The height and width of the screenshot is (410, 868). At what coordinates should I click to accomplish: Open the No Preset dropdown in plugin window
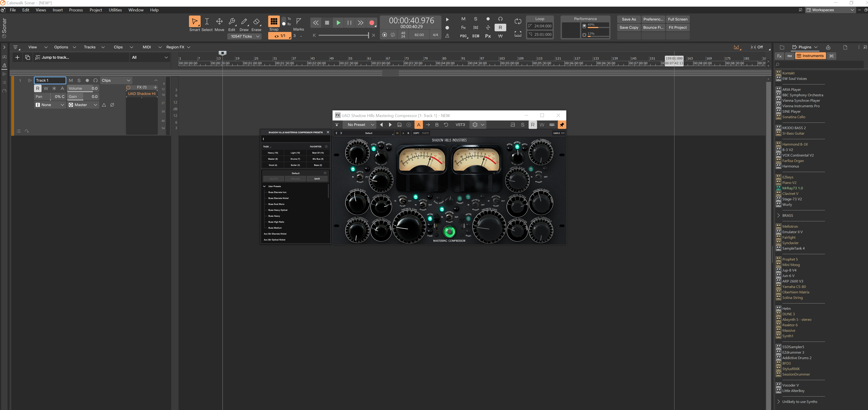click(360, 125)
